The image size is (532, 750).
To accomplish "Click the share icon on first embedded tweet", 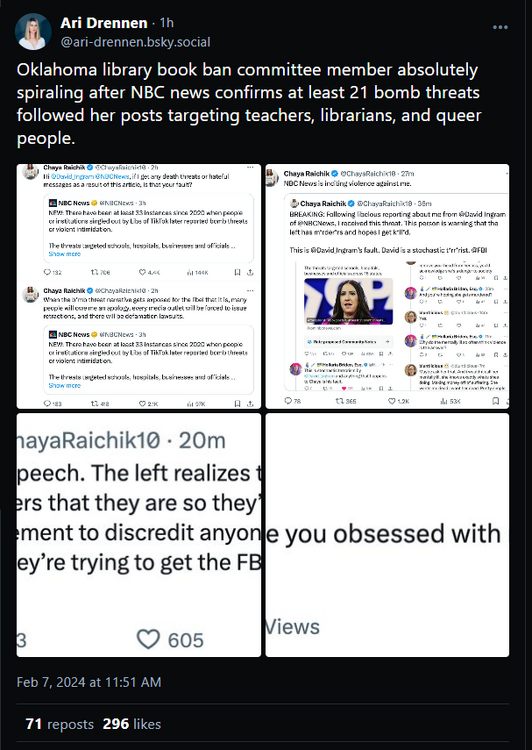I will [250, 272].
